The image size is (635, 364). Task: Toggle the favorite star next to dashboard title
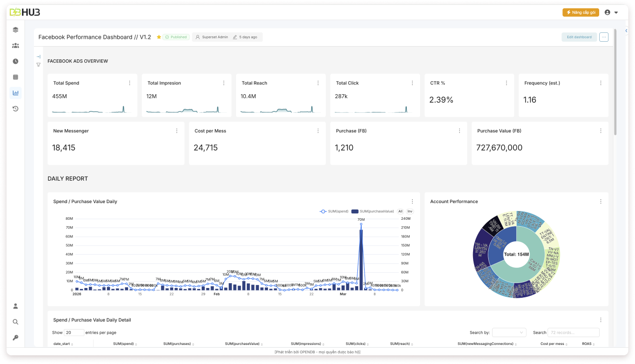tap(159, 37)
